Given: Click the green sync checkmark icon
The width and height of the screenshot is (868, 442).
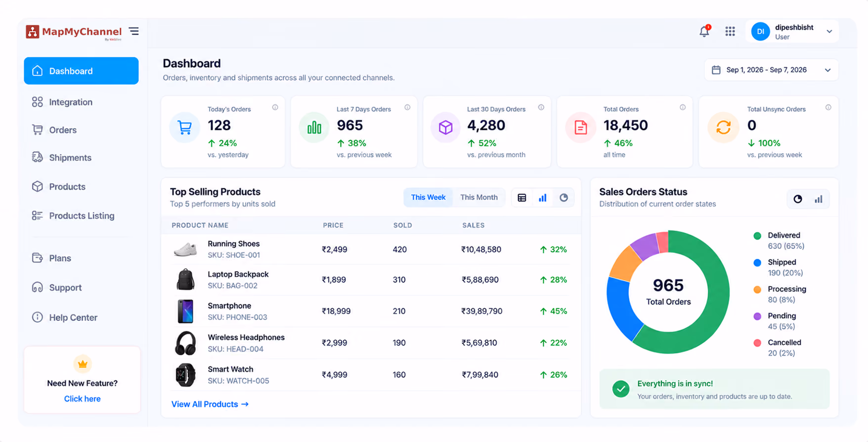Looking at the screenshot, I should [621, 389].
